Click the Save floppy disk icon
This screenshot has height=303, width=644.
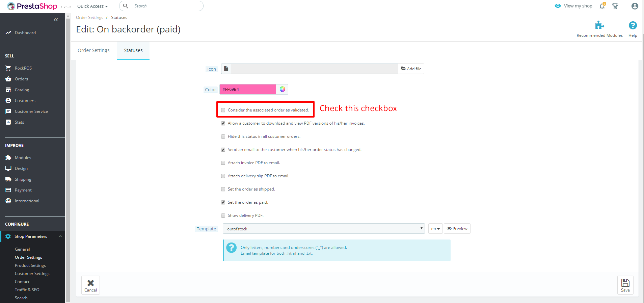(x=625, y=285)
